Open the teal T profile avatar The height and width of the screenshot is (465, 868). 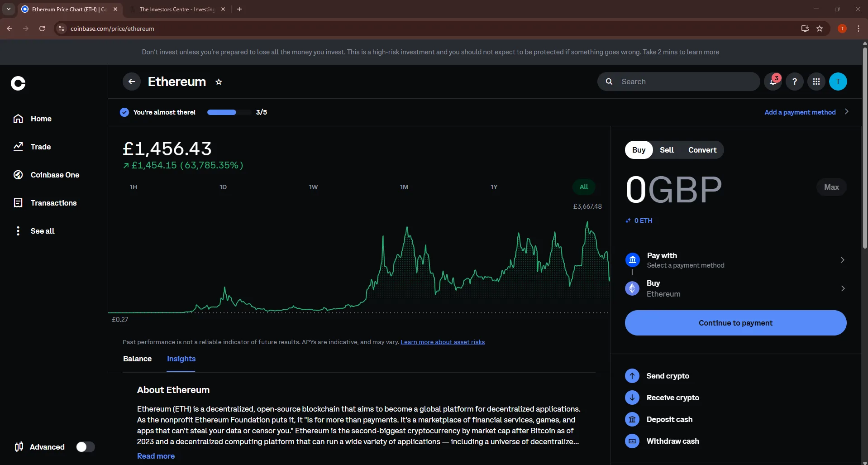click(x=838, y=81)
